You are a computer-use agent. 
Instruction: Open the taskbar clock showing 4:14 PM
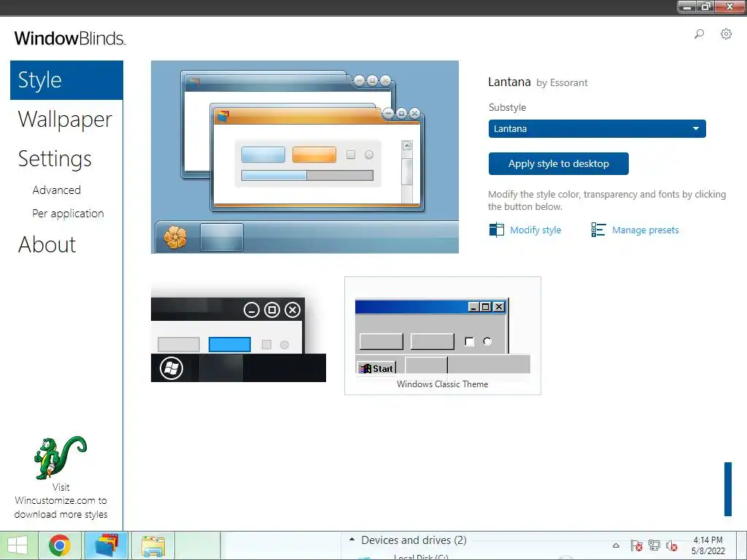pos(708,545)
